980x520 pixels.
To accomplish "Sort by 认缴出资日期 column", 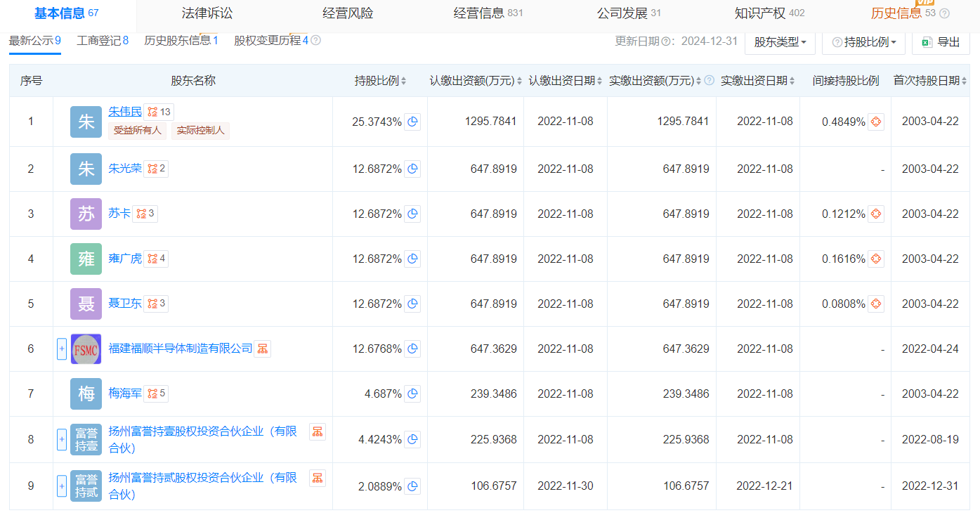I will (x=565, y=81).
